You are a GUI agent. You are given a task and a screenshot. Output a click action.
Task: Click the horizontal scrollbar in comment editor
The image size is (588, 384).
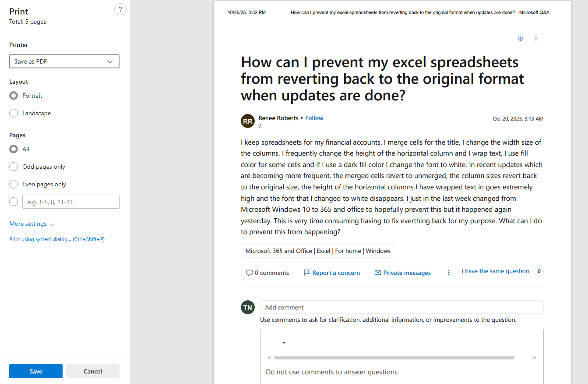394,358
